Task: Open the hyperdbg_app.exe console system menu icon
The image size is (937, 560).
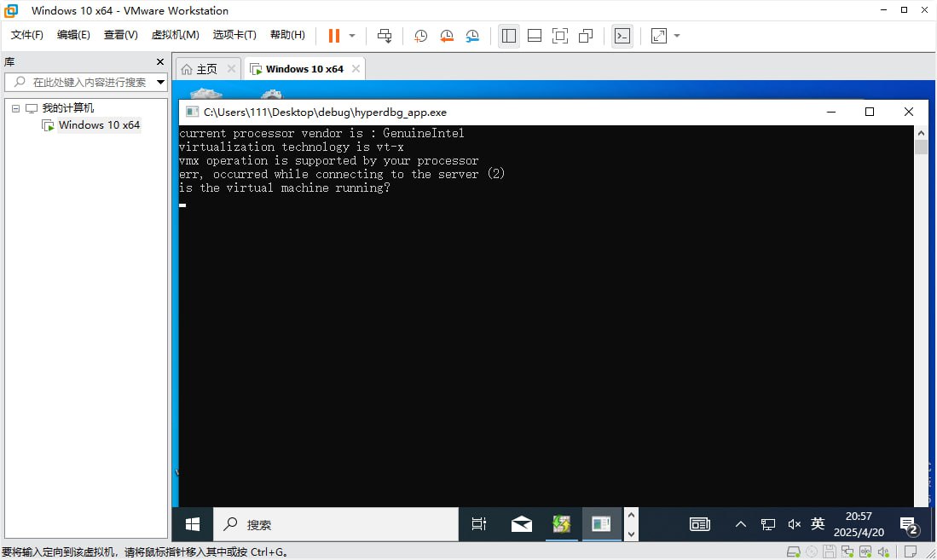Action: pyautogui.click(x=192, y=112)
